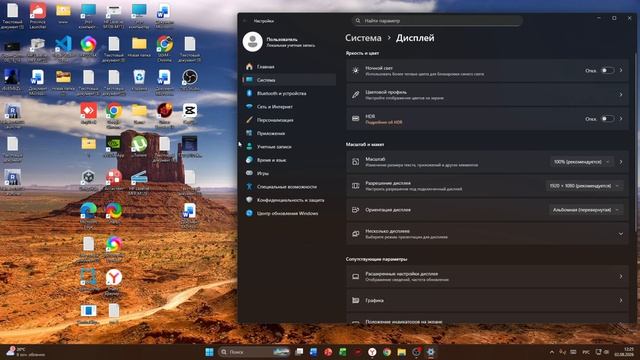
Task: Click the Найти параметр search field
Action: point(437,20)
